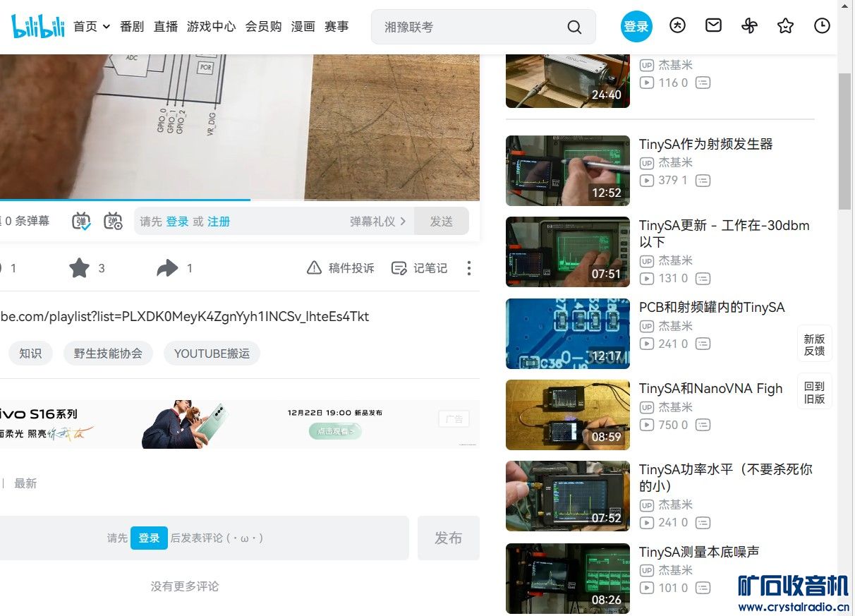Click 注册 link in danmaku input
Screen dimensions: 855x616
coord(219,222)
